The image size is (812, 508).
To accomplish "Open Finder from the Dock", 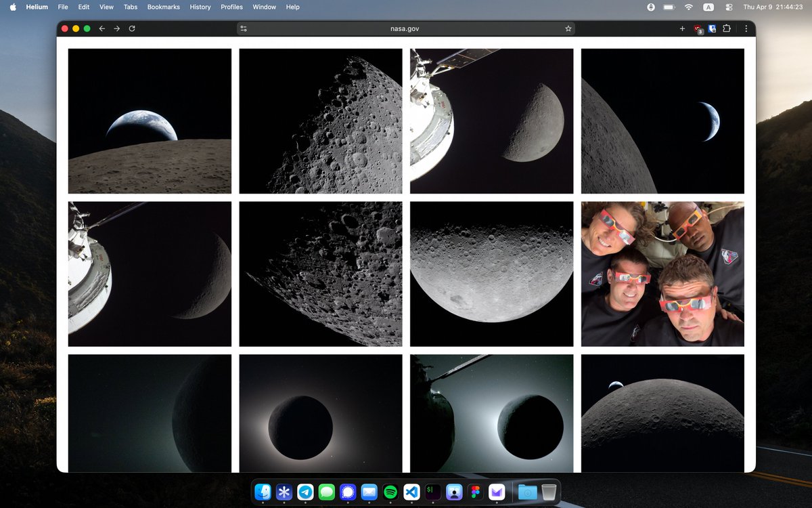I will pos(264,492).
